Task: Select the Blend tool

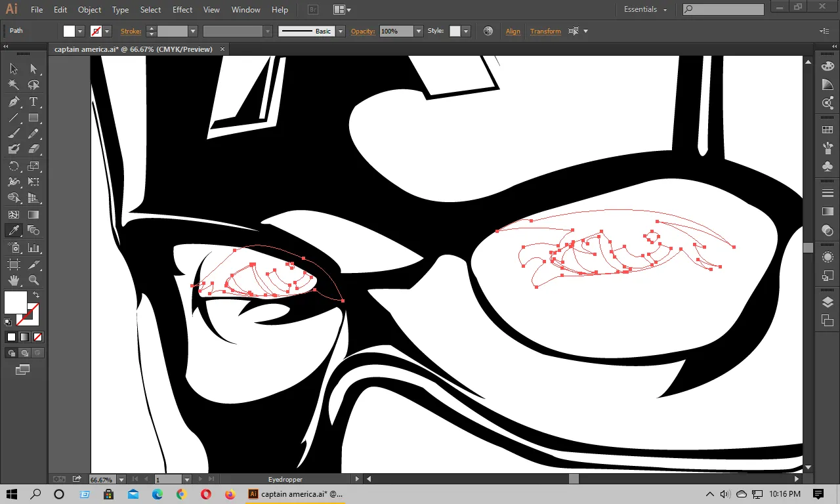Action: [33, 230]
